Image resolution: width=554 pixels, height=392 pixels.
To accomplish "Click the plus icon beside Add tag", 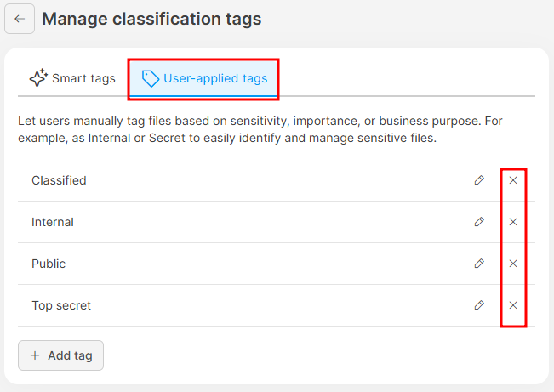I will click(35, 355).
